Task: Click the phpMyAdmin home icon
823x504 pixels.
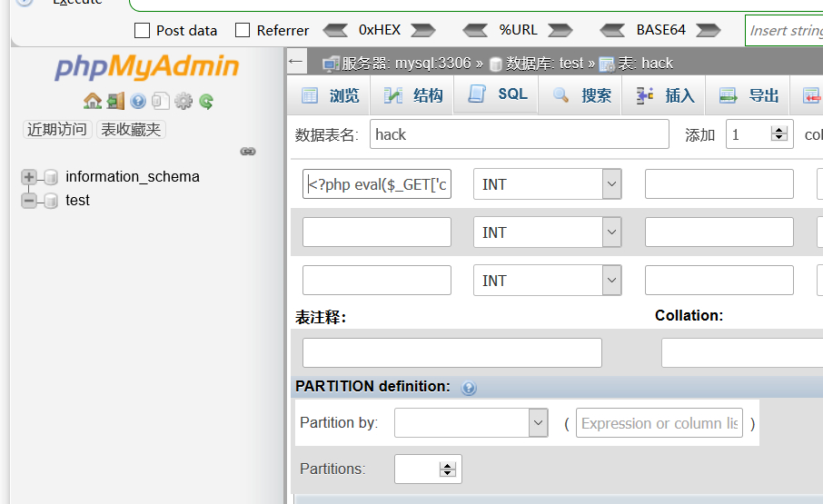Action: coord(92,101)
